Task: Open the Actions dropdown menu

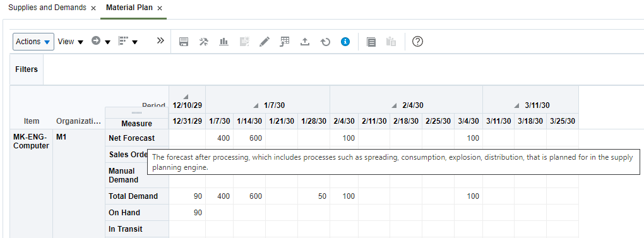Action: coord(33,42)
